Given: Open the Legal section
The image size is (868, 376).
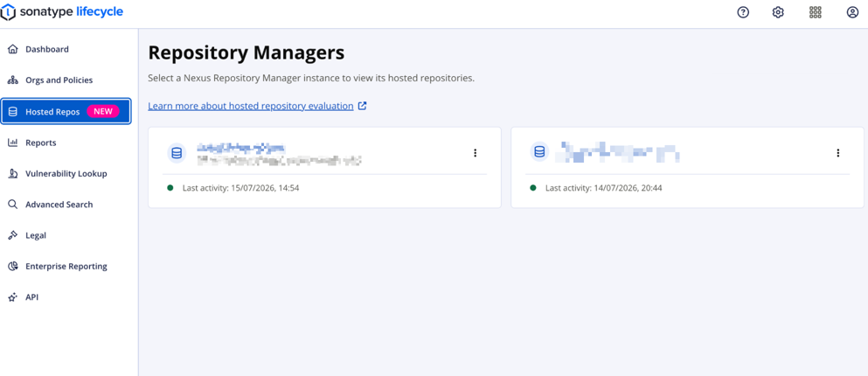Looking at the screenshot, I should [66, 235].
